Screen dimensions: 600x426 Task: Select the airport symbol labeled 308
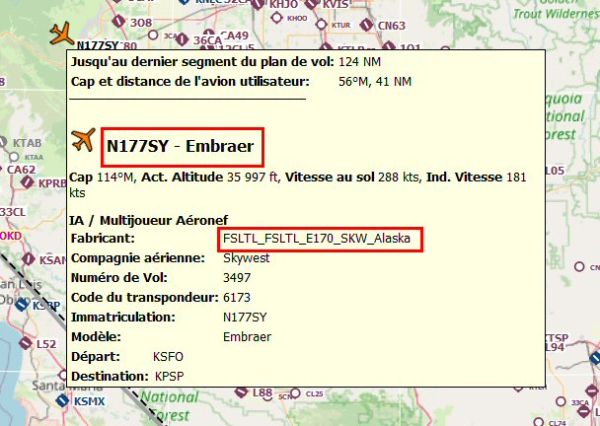click(119, 21)
